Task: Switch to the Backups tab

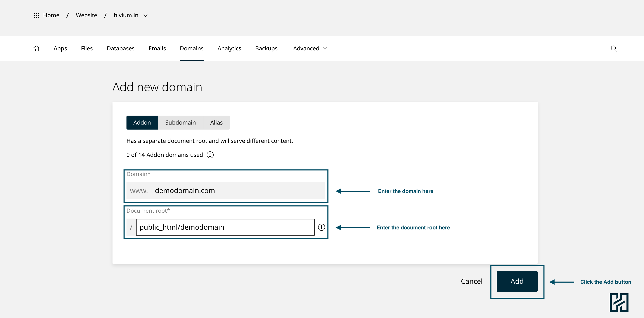Action: tap(266, 48)
